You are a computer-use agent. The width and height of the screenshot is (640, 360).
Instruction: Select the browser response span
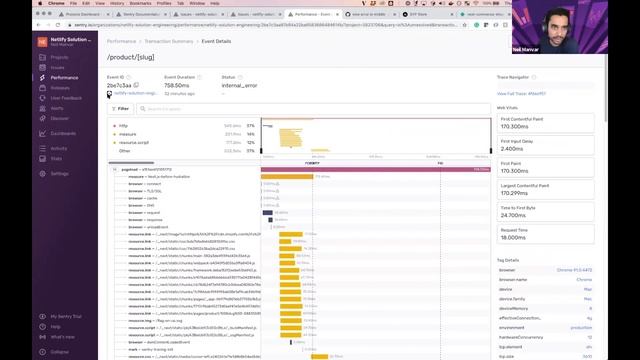145,220
